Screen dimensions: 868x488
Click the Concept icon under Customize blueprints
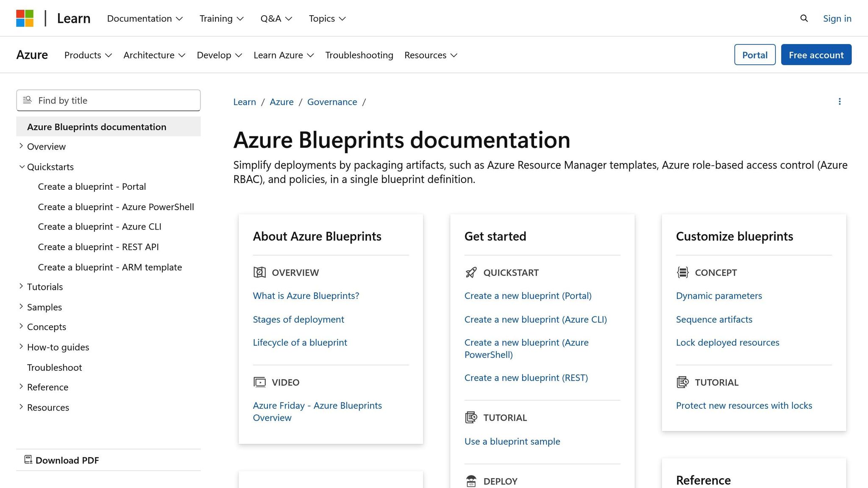click(682, 272)
